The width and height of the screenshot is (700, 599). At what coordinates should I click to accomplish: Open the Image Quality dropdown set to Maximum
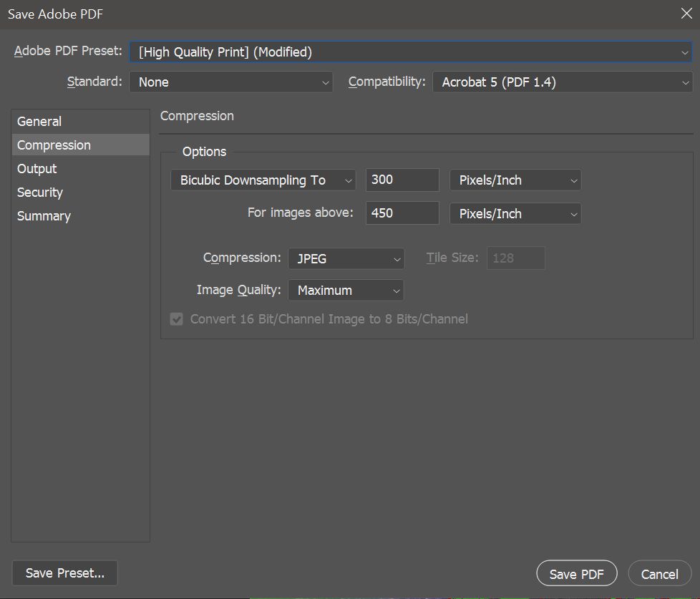[x=346, y=291]
